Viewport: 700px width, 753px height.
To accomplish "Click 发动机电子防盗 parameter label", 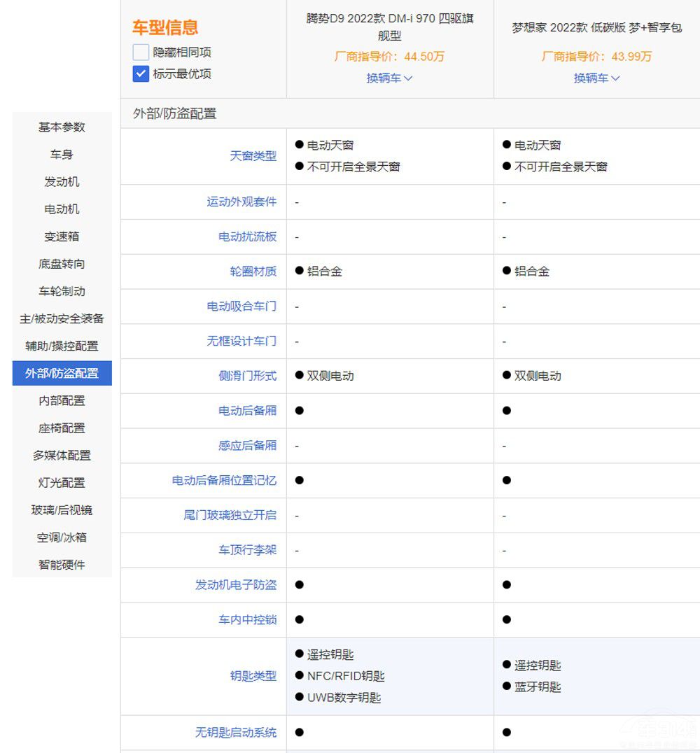I will tap(235, 584).
